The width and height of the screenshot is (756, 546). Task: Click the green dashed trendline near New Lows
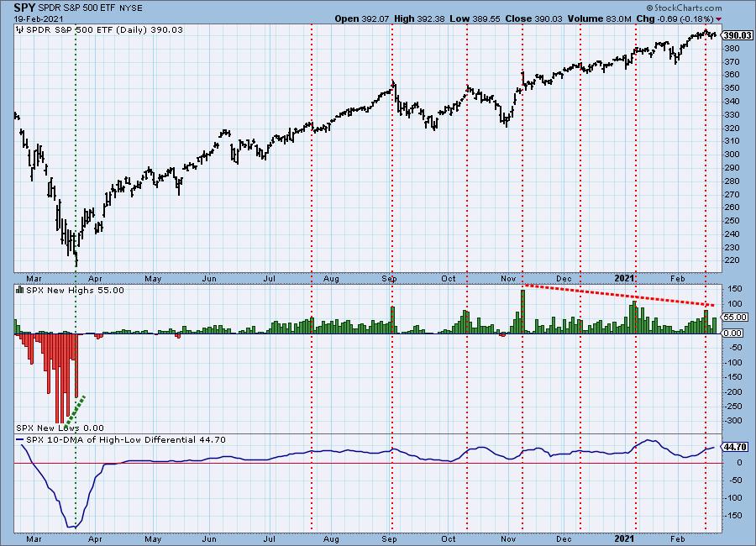[76, 410]
